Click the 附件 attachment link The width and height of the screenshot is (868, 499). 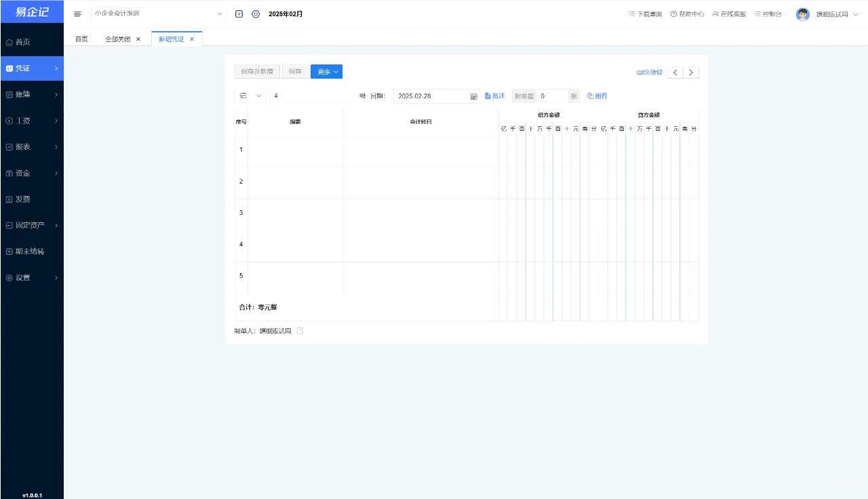click(597, 96)
